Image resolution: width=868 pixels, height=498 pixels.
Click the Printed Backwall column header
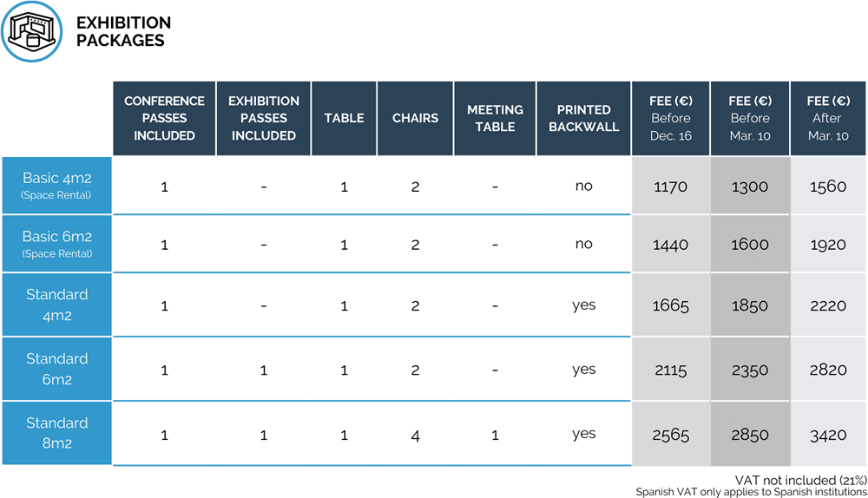click(x=583, y=118)
